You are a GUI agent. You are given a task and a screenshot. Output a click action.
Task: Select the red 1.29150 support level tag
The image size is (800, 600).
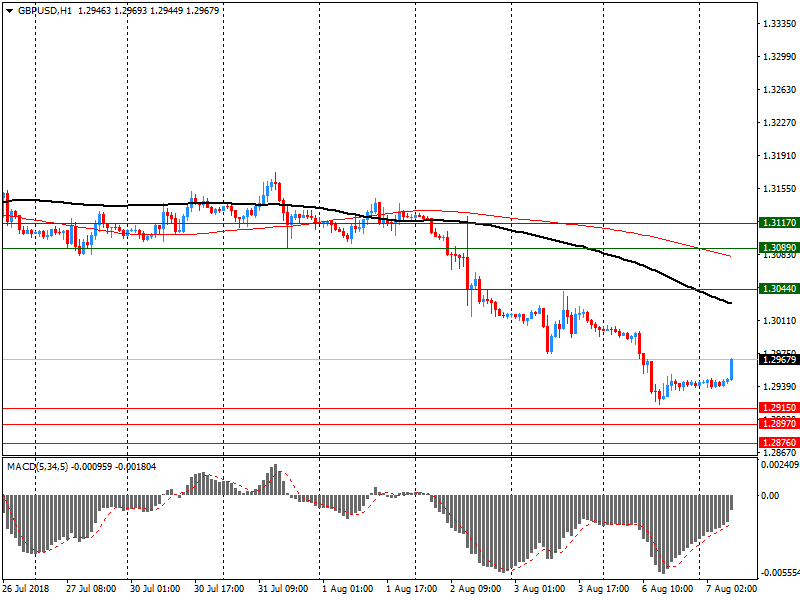(x=778, y=408)
